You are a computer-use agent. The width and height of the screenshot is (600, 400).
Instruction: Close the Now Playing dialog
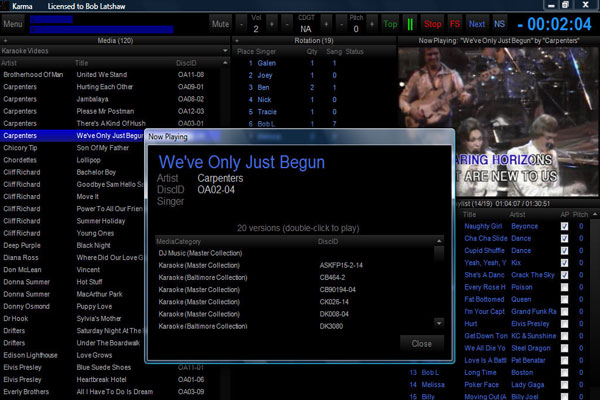point(422,344)
